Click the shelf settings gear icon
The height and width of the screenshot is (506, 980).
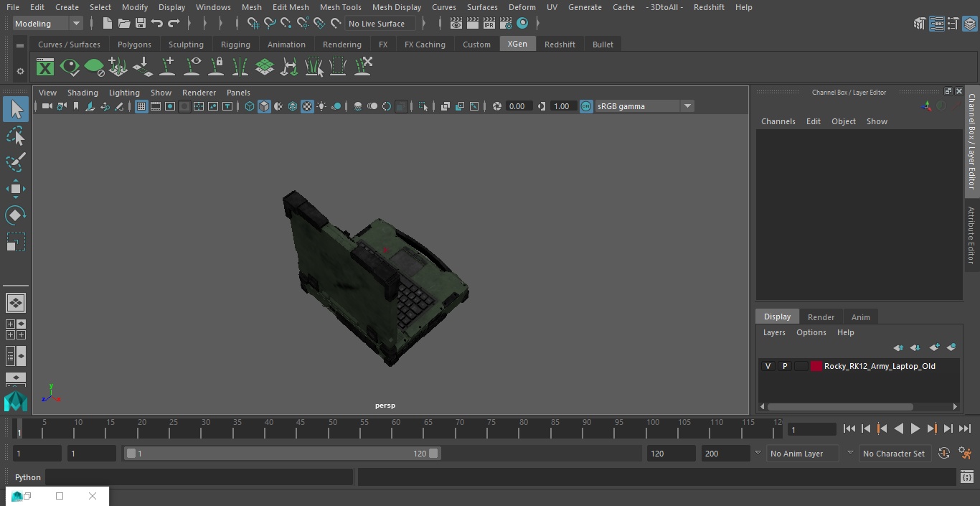(20, 71)
